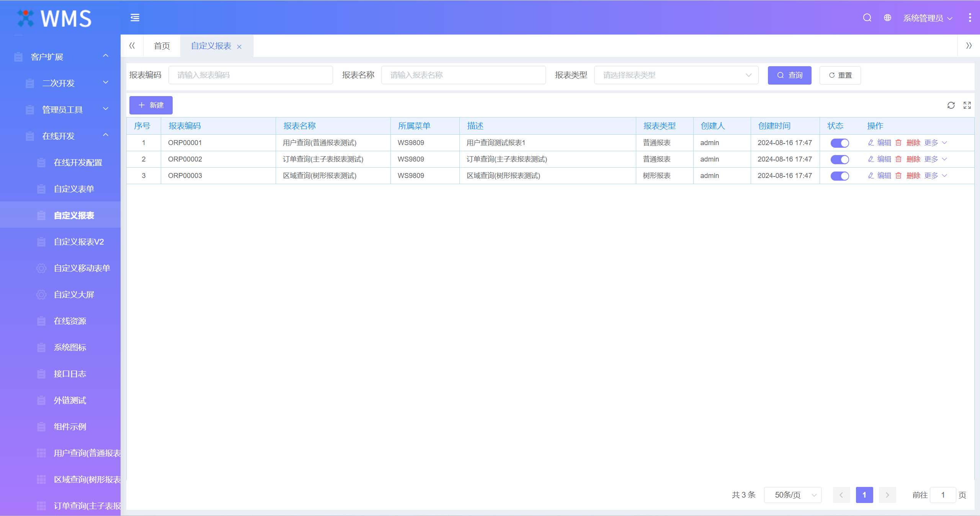Screen dimensions: 980x516
Task: Open 外链测试 in the sidebar
Action: 60,400
